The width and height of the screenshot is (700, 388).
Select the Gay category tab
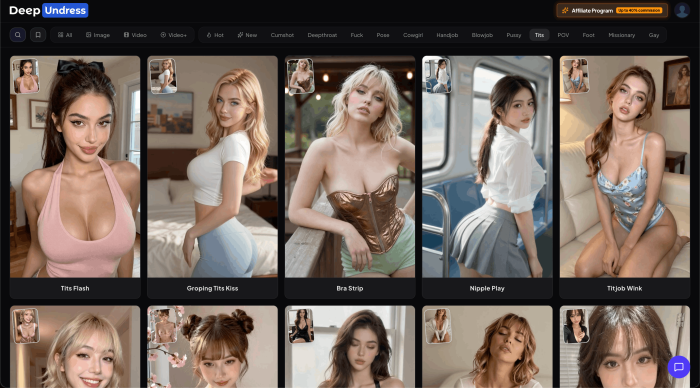[x=654, y=35]
